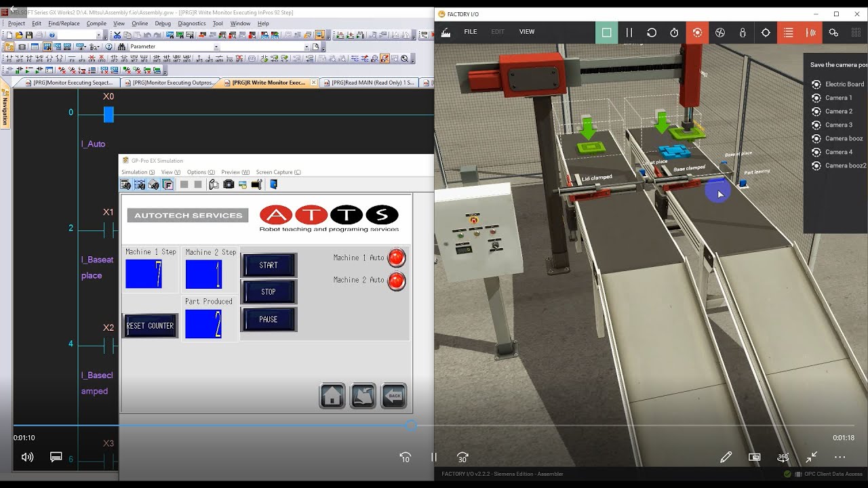Image resolution: width=868 pixels, height=488 pixels.
Task: Pause the Factory I/O simulation
Action: tap(629, 33)
